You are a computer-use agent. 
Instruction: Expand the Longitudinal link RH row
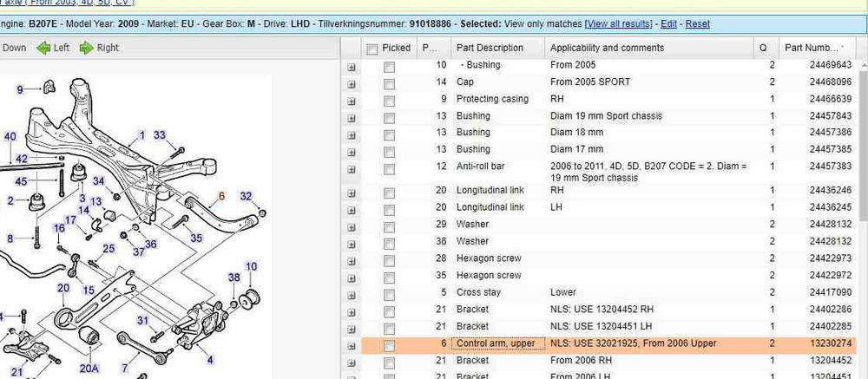click(352, 191)
